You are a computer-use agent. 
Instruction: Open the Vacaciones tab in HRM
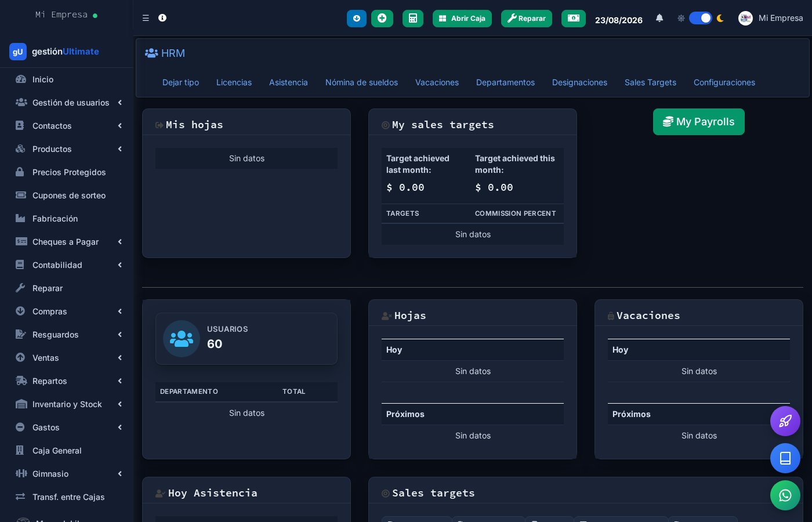click(437, 82)
